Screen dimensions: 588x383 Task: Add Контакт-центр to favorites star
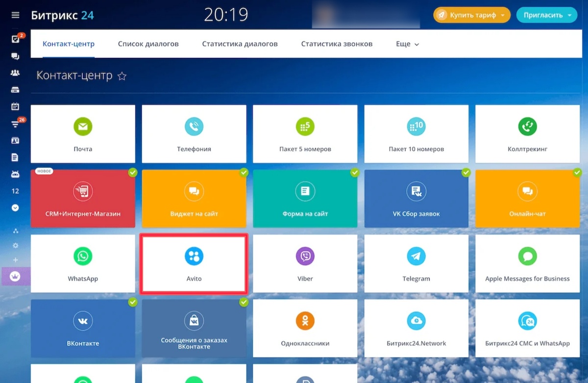point(122,76)
